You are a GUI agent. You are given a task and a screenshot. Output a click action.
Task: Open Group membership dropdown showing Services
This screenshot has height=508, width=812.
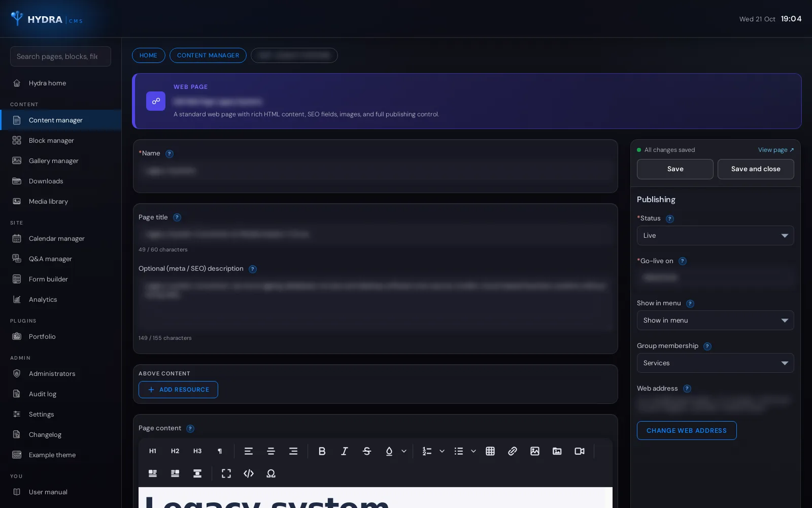point(715,363)
